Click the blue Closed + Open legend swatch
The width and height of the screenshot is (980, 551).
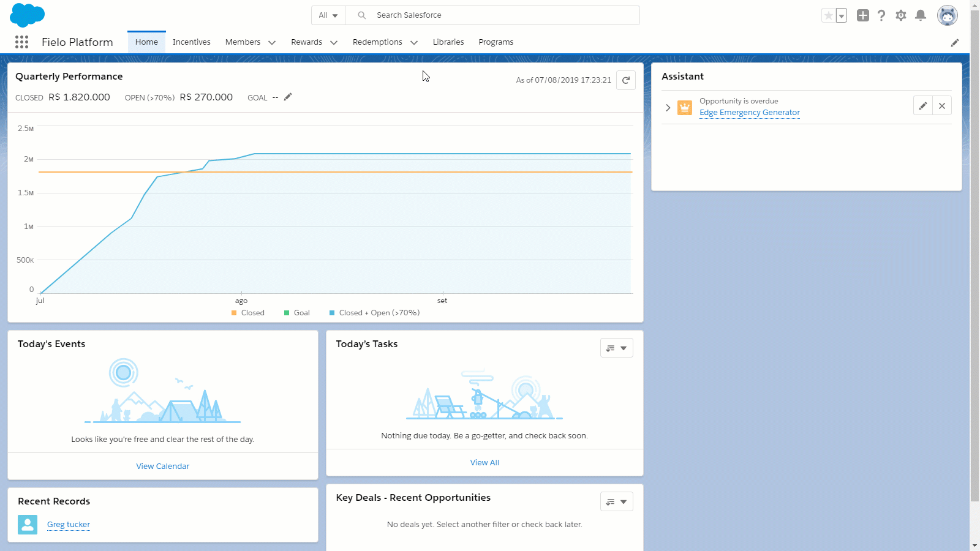(x=332, y=313)
